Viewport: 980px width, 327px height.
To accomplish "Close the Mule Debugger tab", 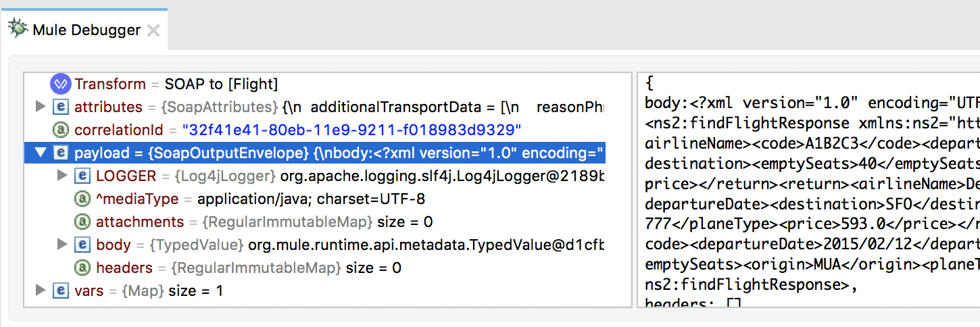I will [153, 30].
